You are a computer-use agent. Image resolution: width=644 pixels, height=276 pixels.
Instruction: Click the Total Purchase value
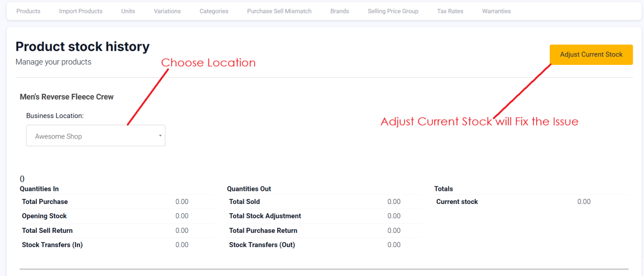(182, 201)
